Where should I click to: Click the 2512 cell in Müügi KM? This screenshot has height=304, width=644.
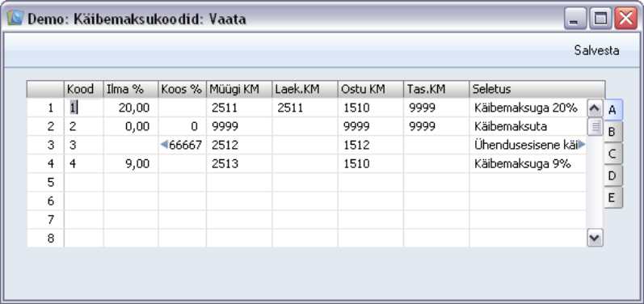(x=239, y=145)
